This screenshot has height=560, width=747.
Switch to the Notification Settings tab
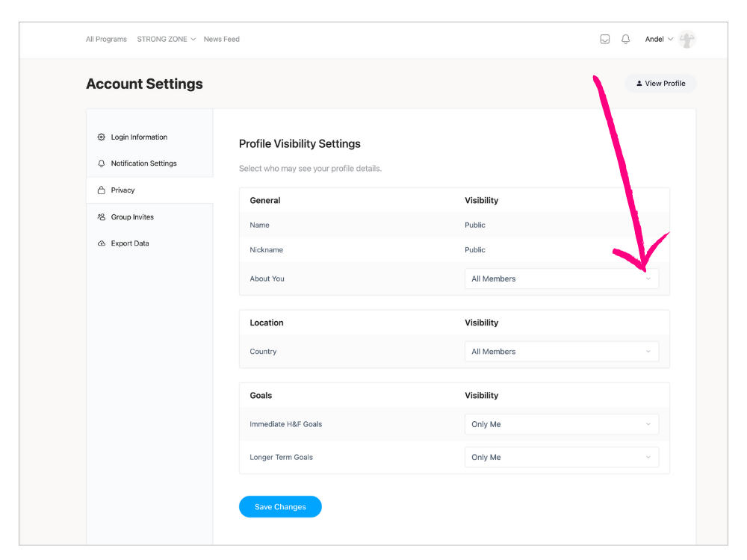point(143,164)
